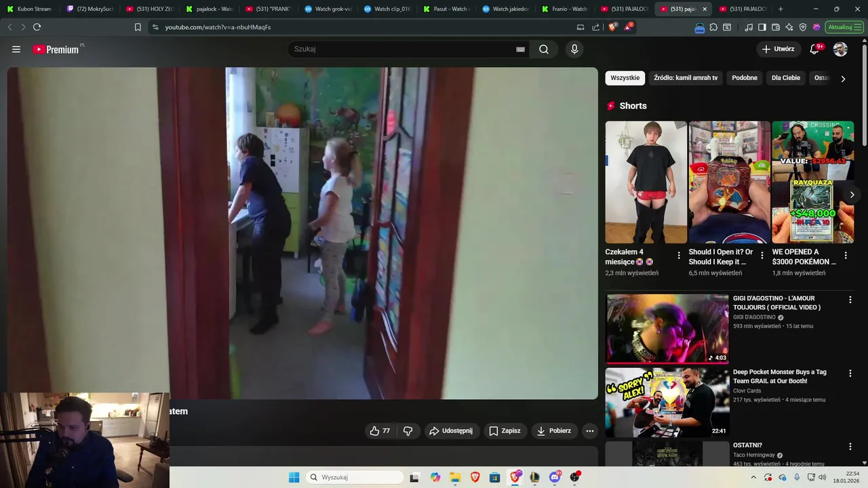The width and height of the screenshot is (868, 488).
Task: Open File Explorer from taskbar
Action: 455,477
